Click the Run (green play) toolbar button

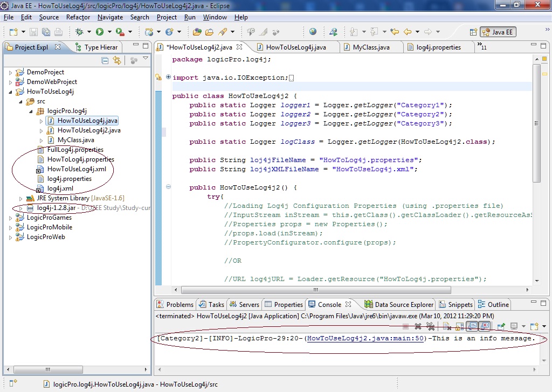click(100, 32)
